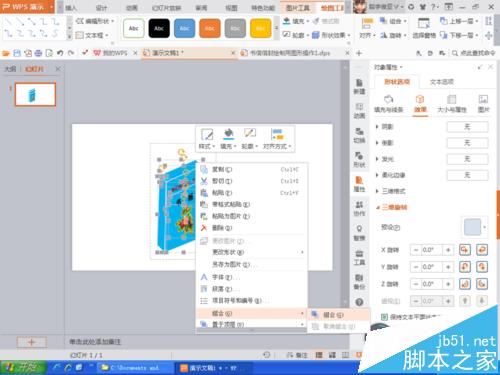This screenshot has width=500, height=375.
Task: Choose 复制 (Copy) from the context menu
Action: 252,169
